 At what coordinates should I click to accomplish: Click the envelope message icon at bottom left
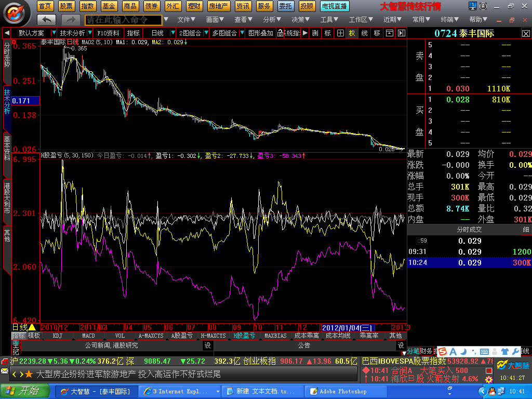(4, 371)
